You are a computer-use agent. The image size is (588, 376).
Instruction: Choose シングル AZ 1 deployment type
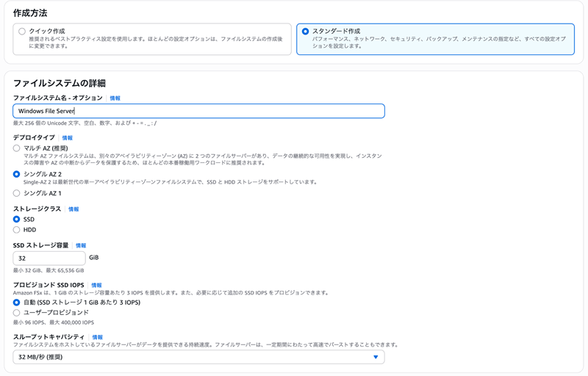click(17, 193)
